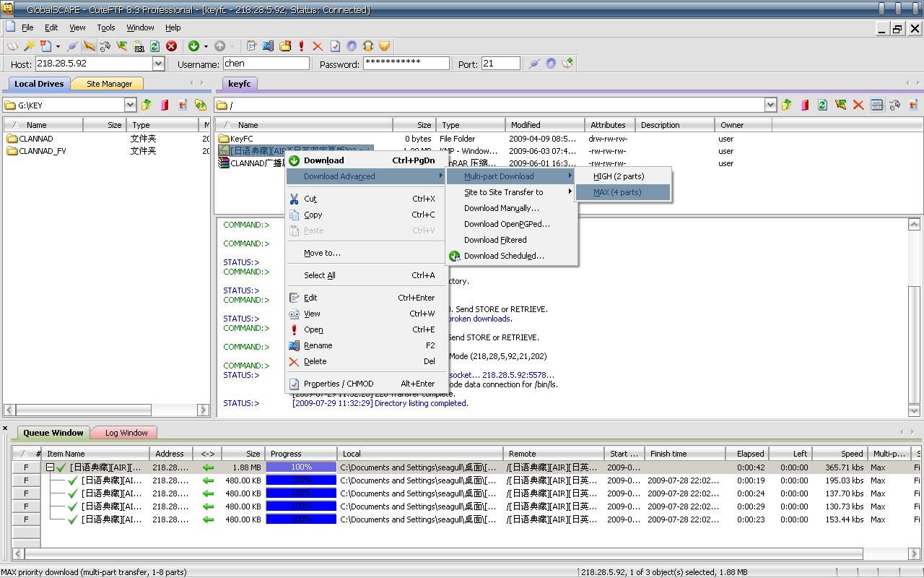Click the red Stop transfer icon
The height and width of the screenshot is (578, 924).
click(x=171, y=46)
